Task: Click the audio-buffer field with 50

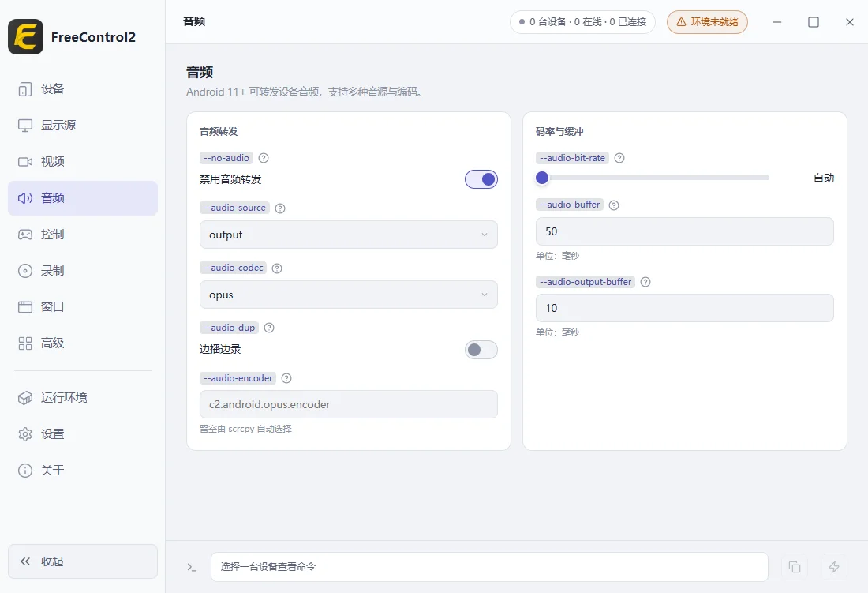Action: pos(684,231)
